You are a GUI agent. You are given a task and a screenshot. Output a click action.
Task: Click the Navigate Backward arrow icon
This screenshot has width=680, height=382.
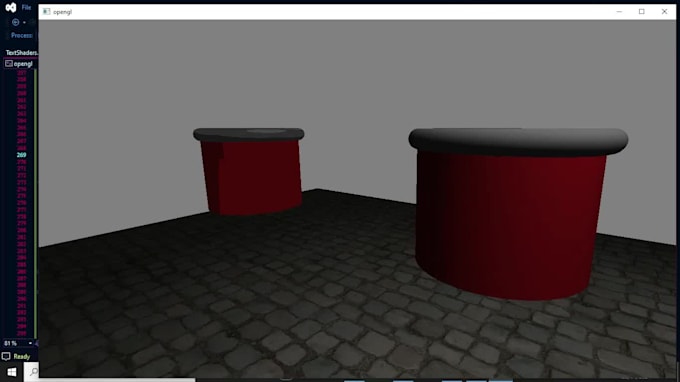(16, 22)
